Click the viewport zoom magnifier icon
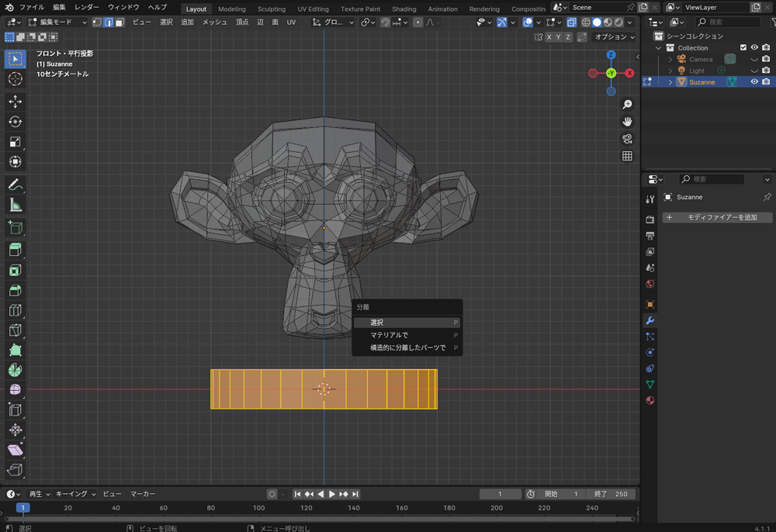 pyautogui.click(x=628, y=105)
